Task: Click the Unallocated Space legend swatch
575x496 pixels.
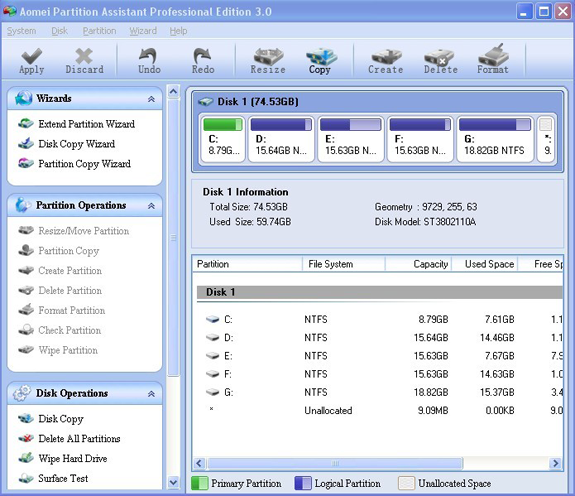Action: tap(406, 483)
